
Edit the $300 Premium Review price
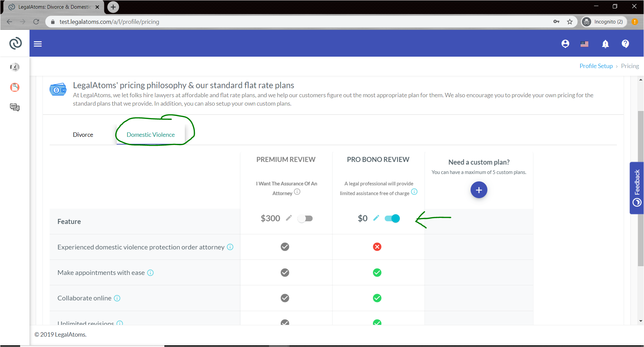click(x=289, y=218)
